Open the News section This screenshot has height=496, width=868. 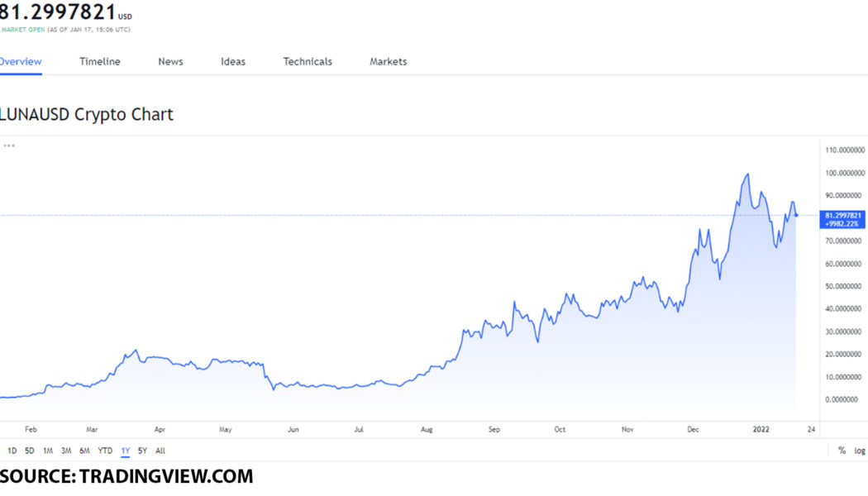[x=169, y=61]
